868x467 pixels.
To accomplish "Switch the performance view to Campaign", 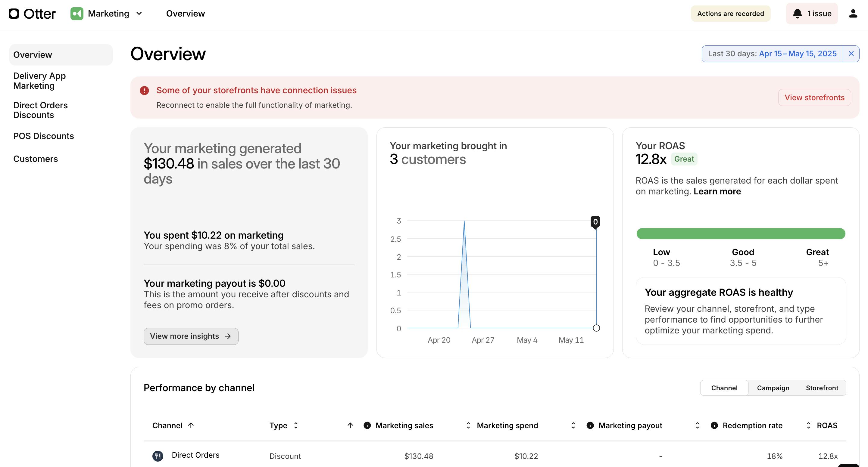I will coord(773,388).
